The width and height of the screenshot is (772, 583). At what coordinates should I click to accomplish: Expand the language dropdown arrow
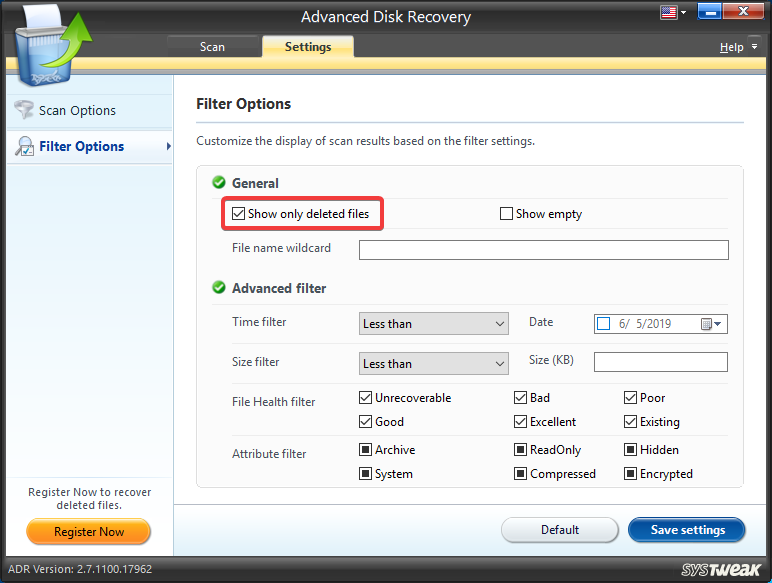[683, 13]
